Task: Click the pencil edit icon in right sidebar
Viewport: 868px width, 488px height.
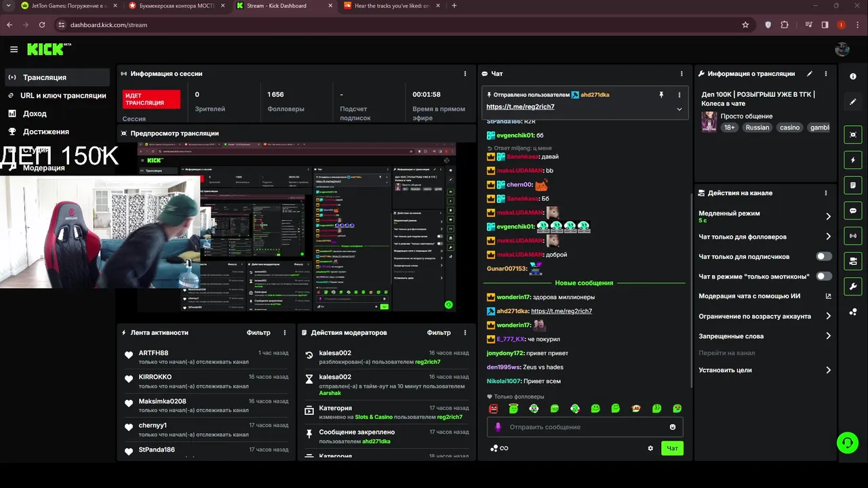Action: click(x=853, y=102)
